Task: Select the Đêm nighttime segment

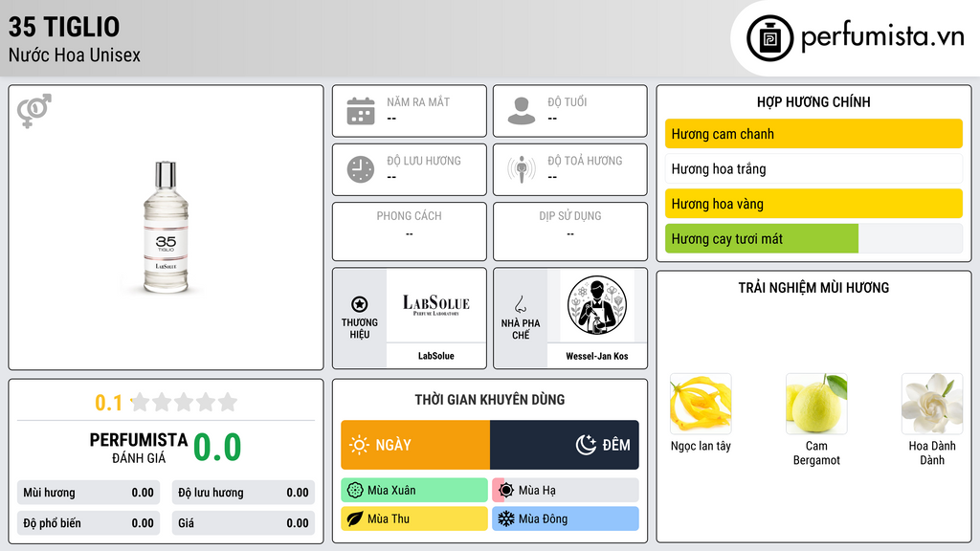Action: click(x=565, y=445)
